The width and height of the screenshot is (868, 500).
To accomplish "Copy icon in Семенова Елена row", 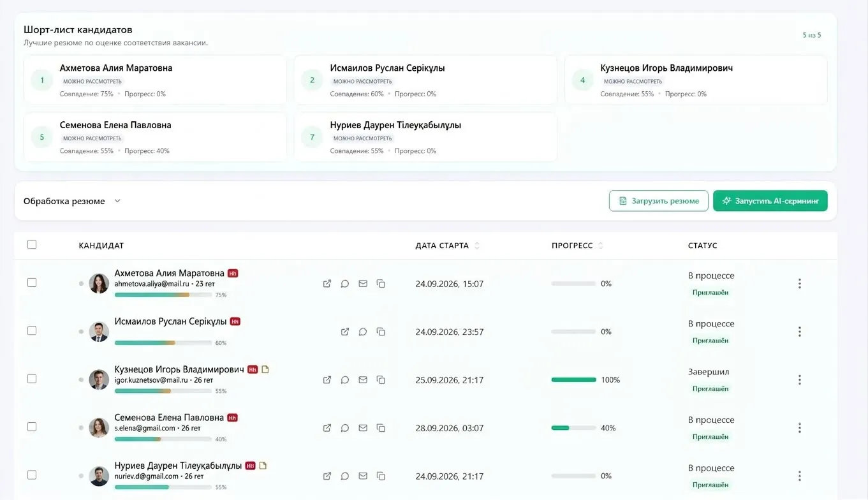I will click(381, 428).
